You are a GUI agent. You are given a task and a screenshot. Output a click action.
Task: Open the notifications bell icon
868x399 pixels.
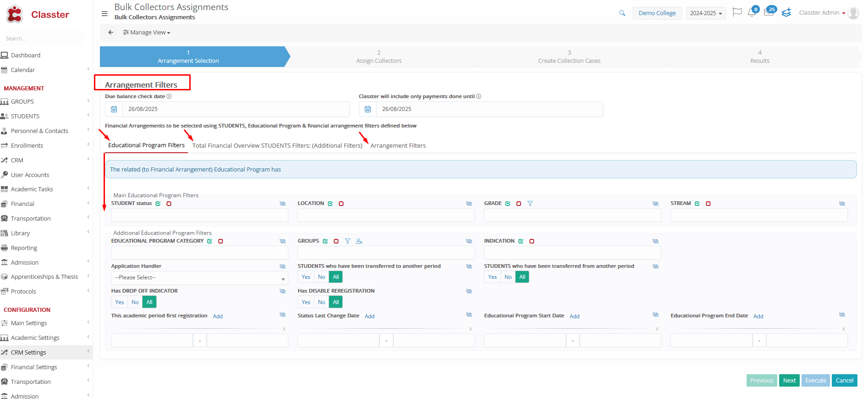[752, 13]
